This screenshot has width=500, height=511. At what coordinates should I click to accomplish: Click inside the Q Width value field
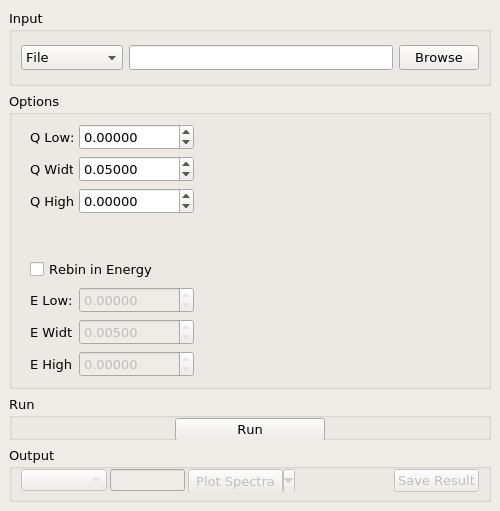click(129, 169)
